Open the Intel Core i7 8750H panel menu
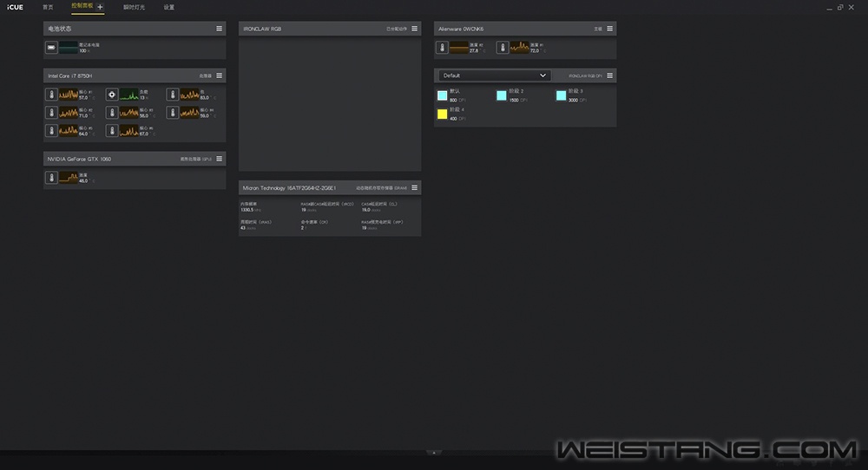The width and height of the screenshot is (868, 470). click(220, 75)
